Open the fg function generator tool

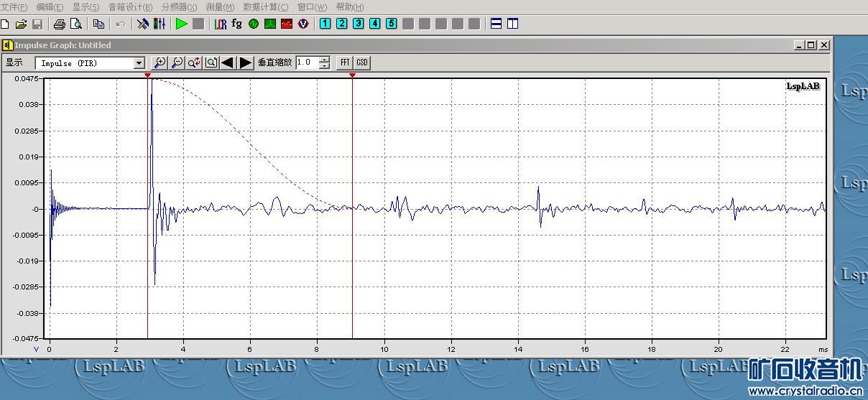(x=236, y=24)
